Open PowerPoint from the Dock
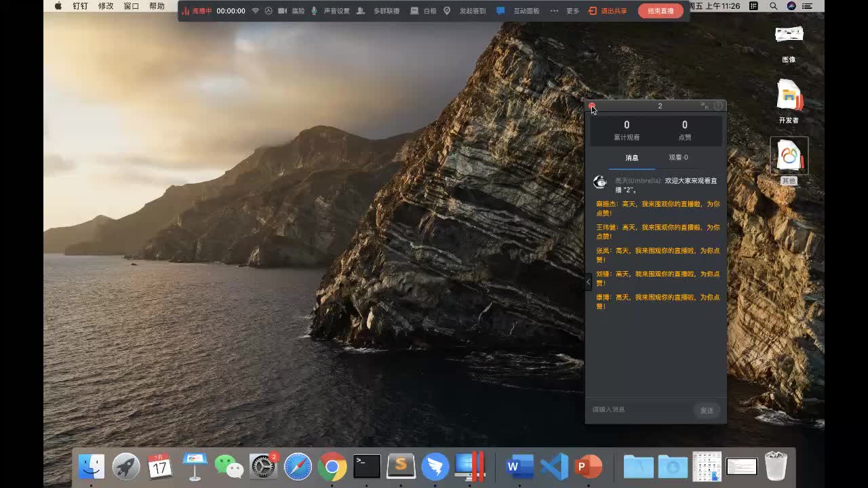Viewport: 868px width, 488px height. (589, 466)
